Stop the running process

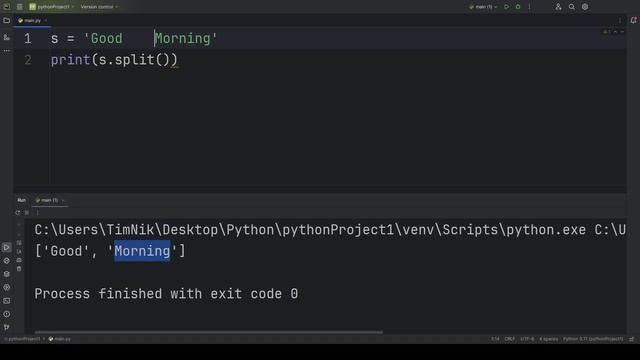(27, 213)
